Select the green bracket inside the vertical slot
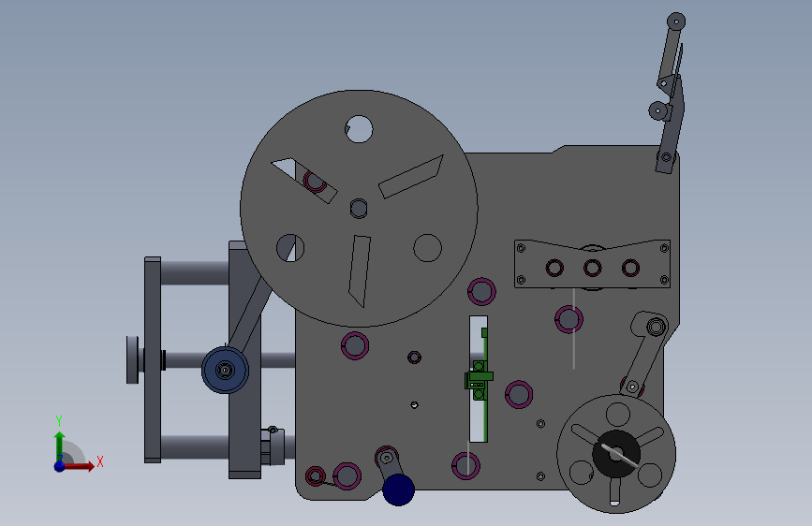 pyautogui.click(x=479, y=381)
